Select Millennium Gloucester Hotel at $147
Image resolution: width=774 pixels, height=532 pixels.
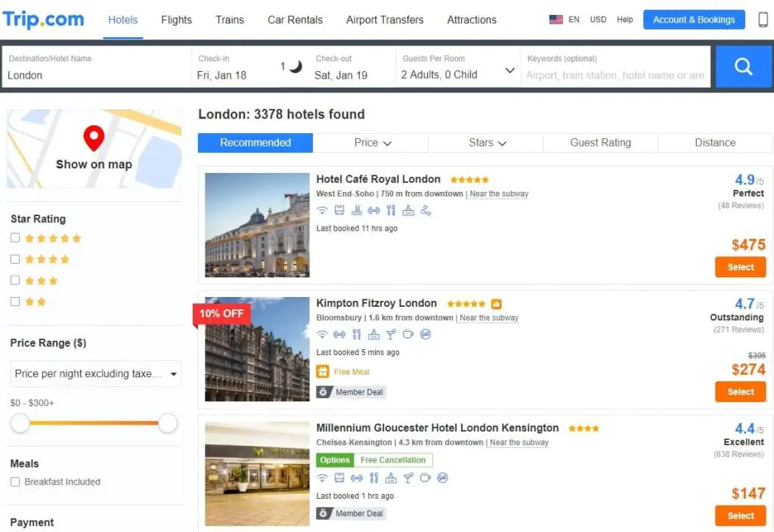741,515
